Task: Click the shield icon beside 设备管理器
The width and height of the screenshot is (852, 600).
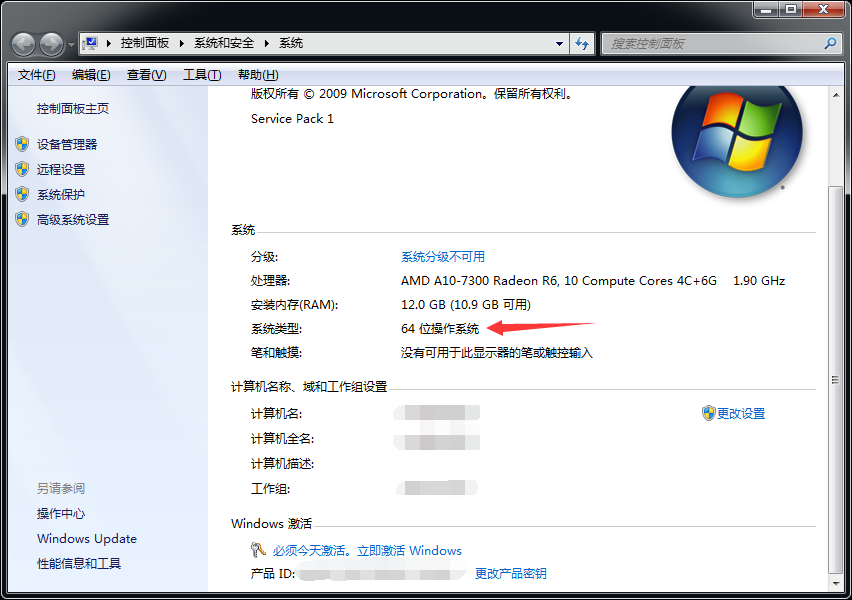Action: (22, 144)
